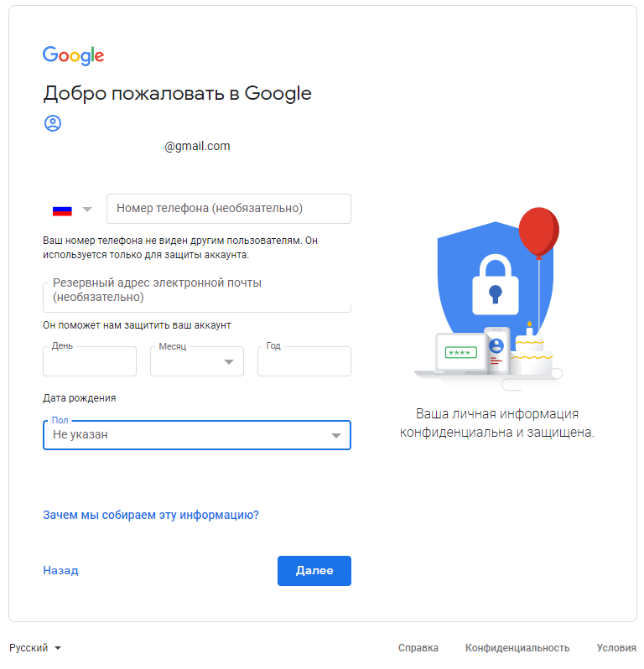Screen dimensions: 644x669
Task: Click the laptop password illustration
Action: click(x=460, y=353)
